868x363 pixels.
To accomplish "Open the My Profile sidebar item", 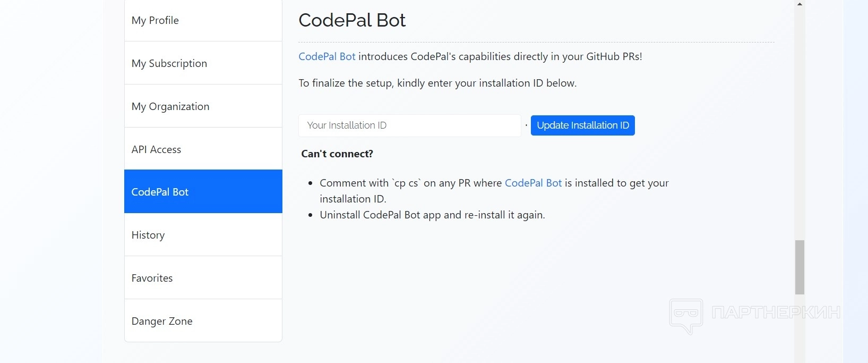I will (203, 20).
